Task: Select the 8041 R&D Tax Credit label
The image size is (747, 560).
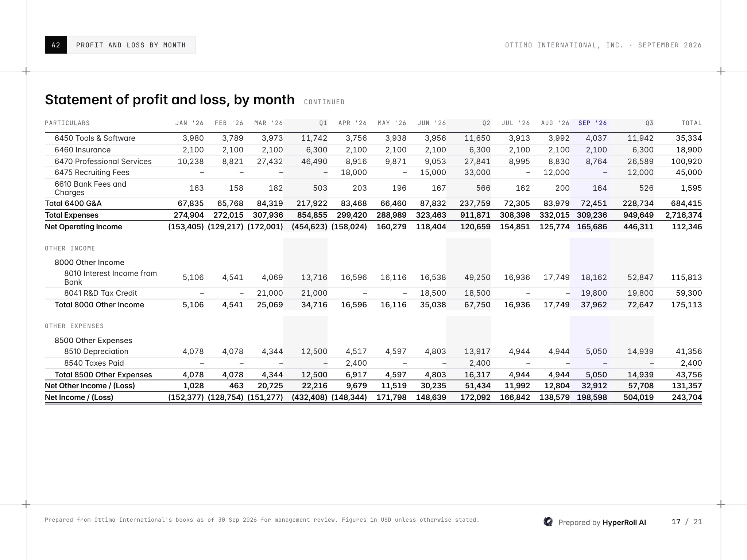Action: click(101, 293)
